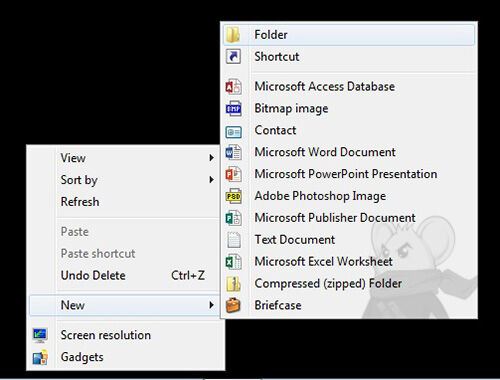Create a new Contact

click(349, 130)
